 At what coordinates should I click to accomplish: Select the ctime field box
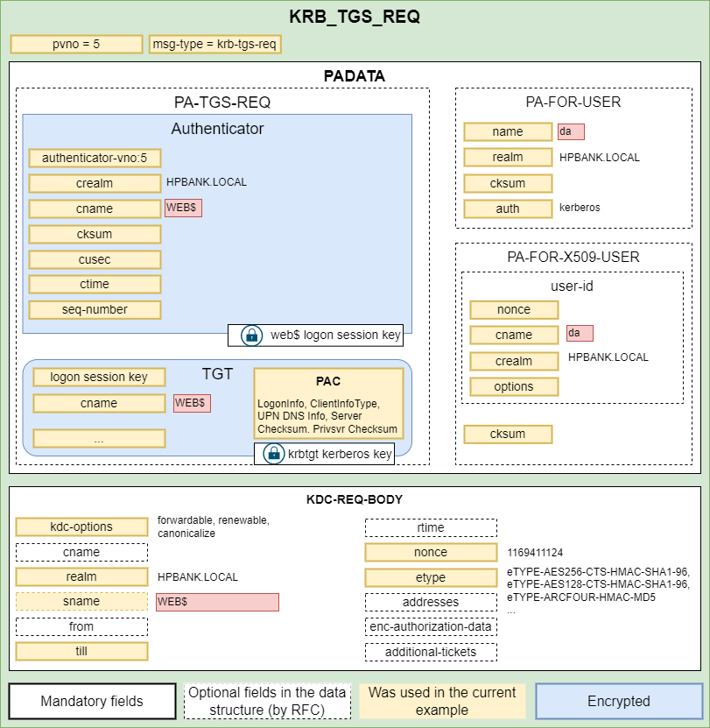pos(95,284)
